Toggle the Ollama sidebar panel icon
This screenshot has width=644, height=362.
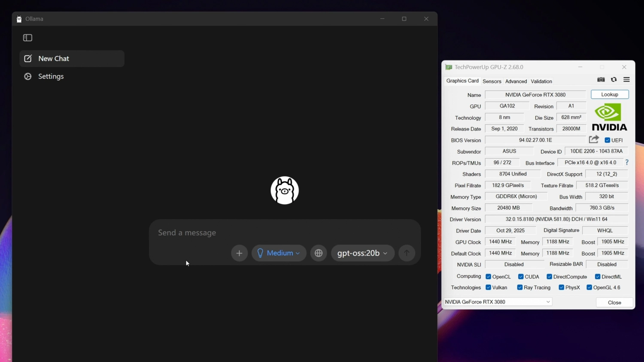pos(27,38)
